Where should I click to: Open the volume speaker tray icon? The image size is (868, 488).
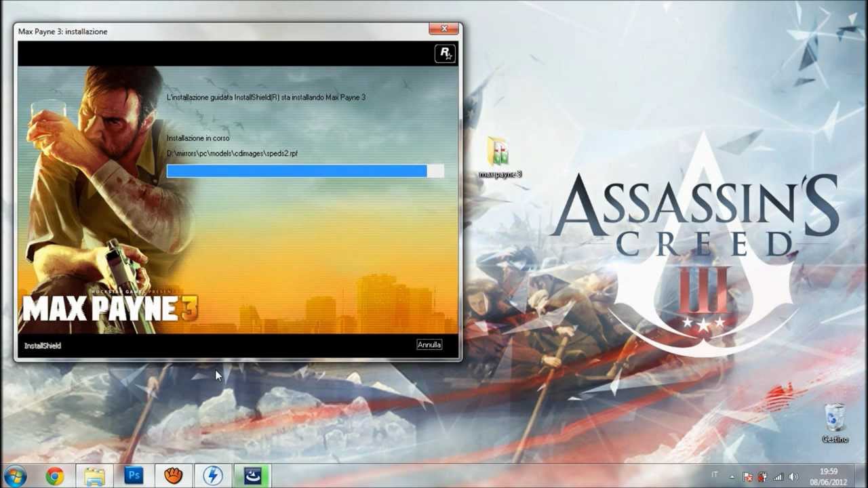pos(793,477)
